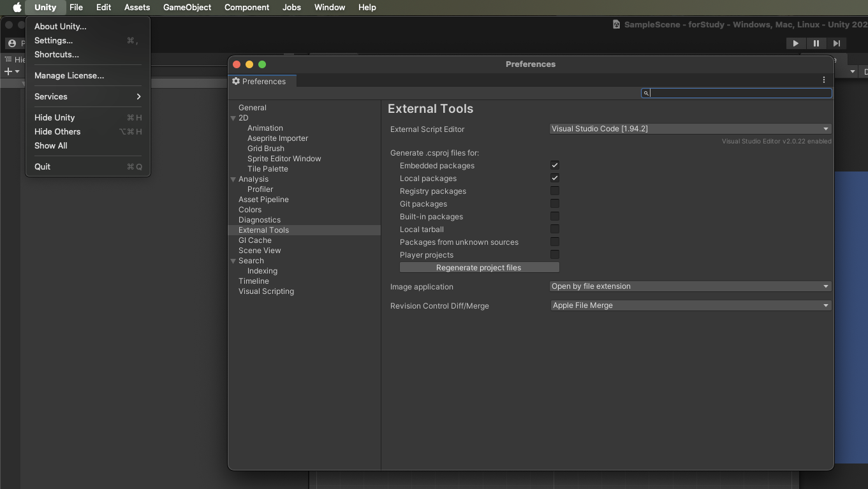Select Tile Palette preference

(268, 169)
